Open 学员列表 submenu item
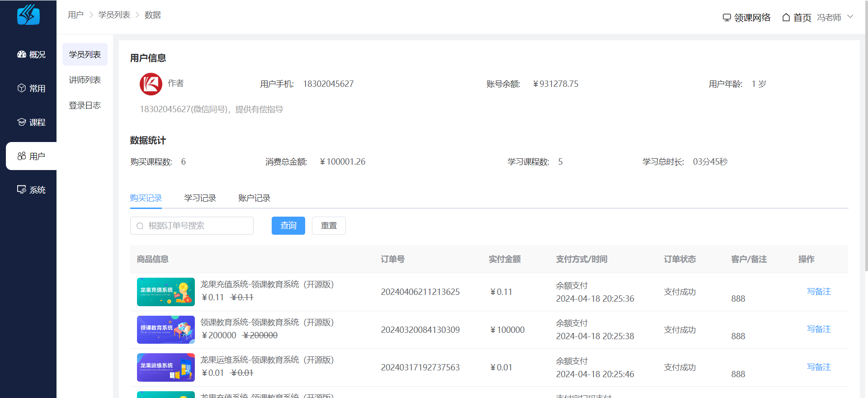The image size is (868, 398). click(85, 54)
